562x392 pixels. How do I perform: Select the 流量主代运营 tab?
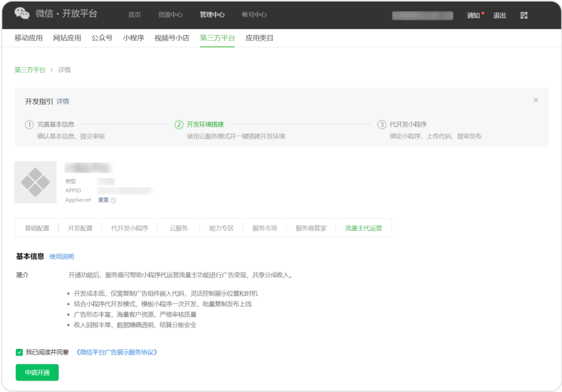point(363,228)
